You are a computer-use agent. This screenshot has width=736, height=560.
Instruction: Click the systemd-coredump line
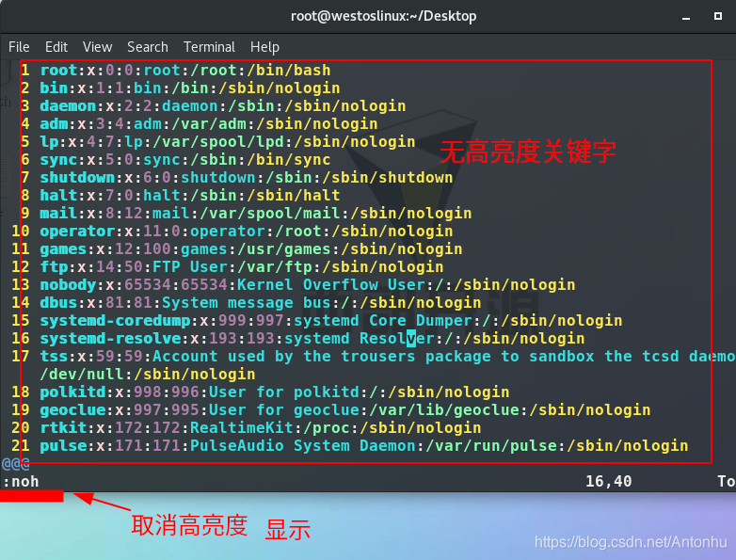pyautogui.click(x=331, y=320)
